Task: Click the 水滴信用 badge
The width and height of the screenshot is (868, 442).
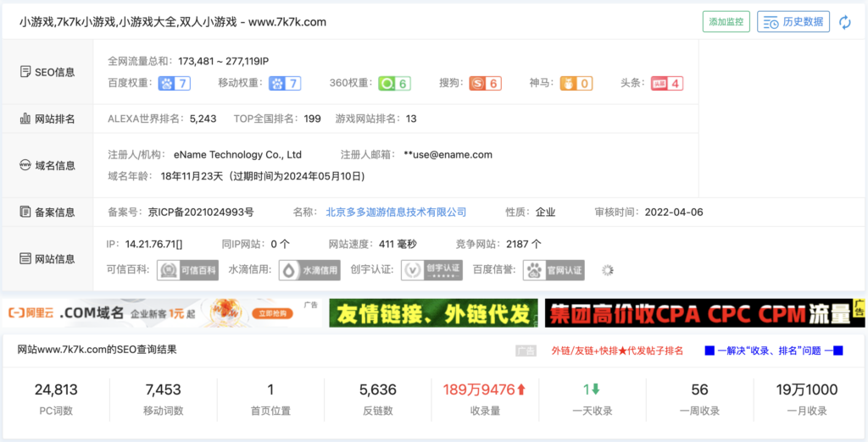Action: pyautogui.click(x=309, y=270)
